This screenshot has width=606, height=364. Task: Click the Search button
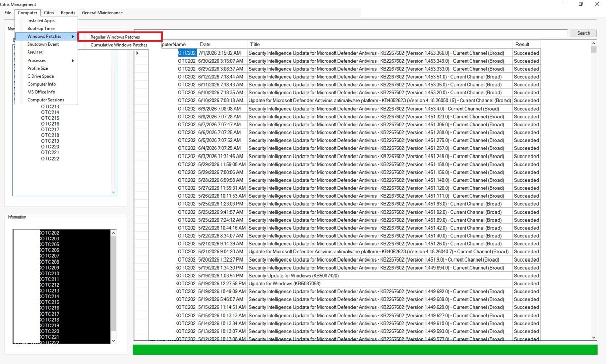coord(583,33)
